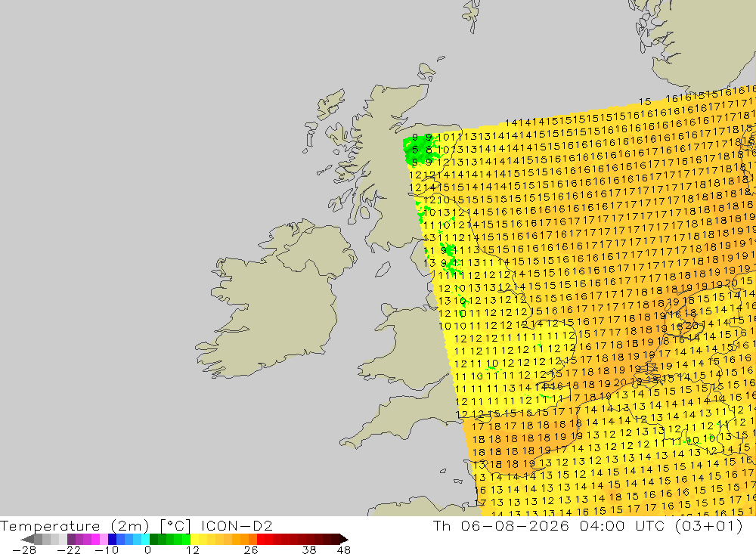
Task: Click the "(03+01)" forecast offset text
Action: point(708,525)
